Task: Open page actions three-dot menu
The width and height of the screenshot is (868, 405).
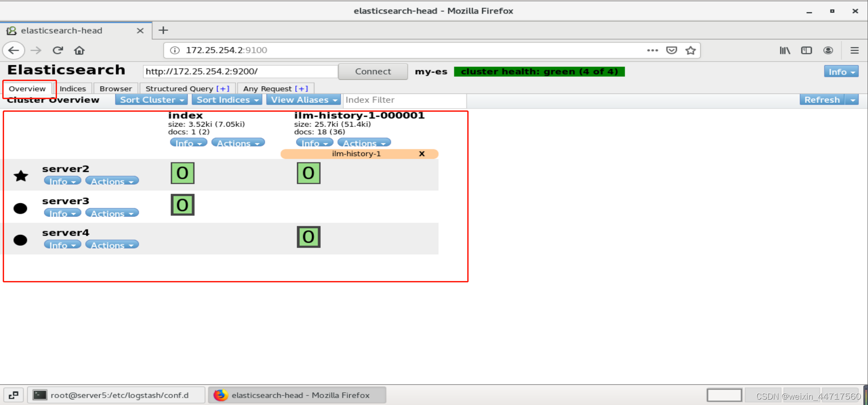Action: (x=652, y=50)
